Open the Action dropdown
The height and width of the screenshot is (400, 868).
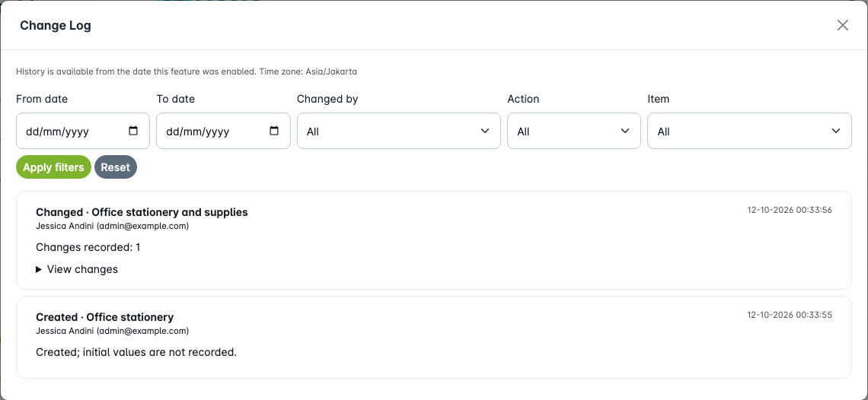(574, 131)
